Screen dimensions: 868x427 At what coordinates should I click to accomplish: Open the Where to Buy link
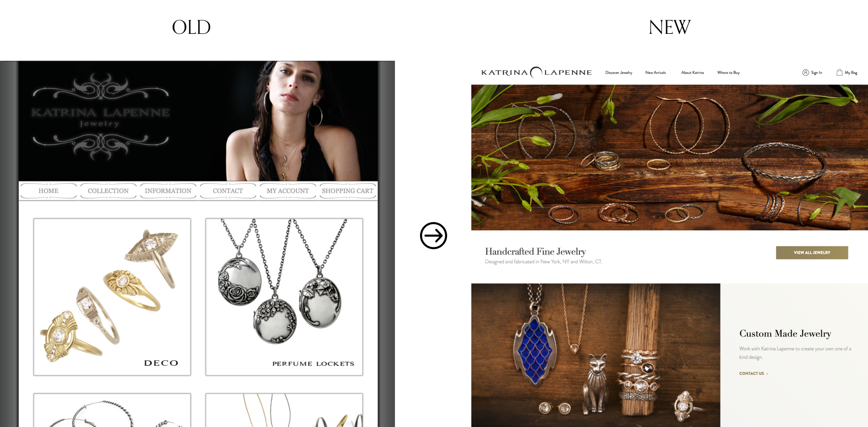[x=728, y=72]
